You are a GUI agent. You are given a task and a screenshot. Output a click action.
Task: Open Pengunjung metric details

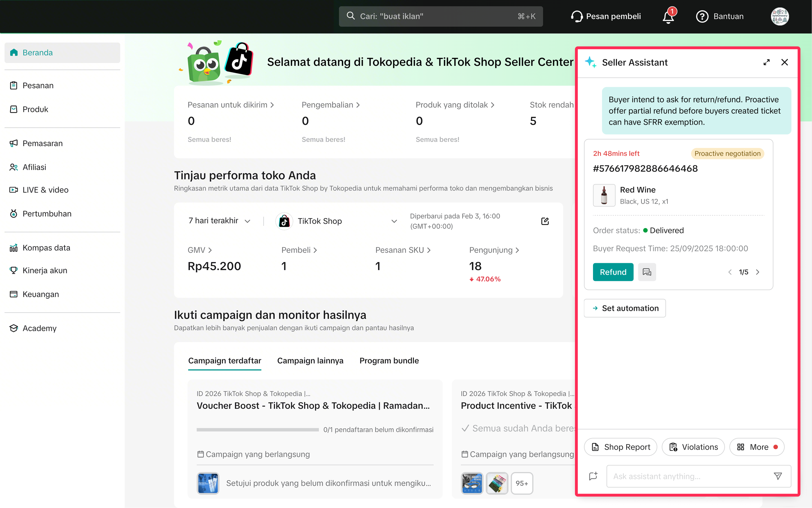pos(494,250)
